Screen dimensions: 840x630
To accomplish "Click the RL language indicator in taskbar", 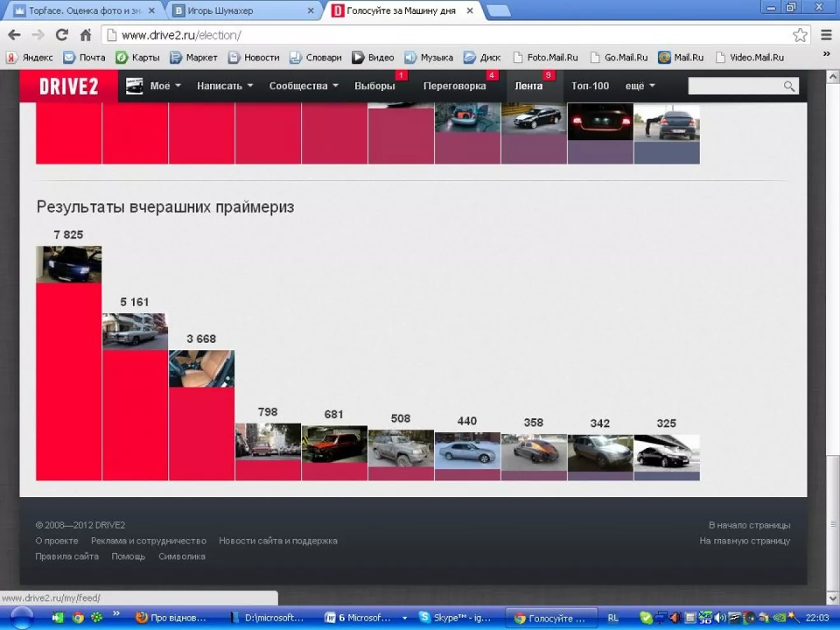I will coord(613,618).
